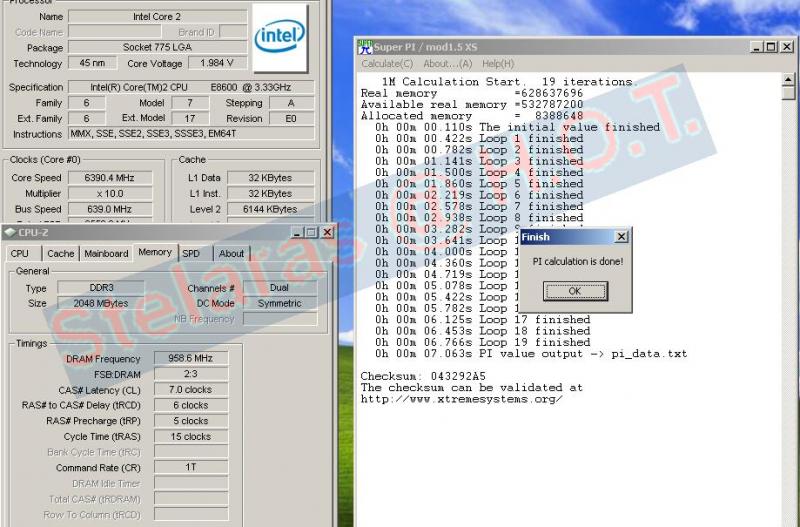800x527 pixels.
Task: Open the Help(H) menu in Super PI
Action: (x=498, y=64)
